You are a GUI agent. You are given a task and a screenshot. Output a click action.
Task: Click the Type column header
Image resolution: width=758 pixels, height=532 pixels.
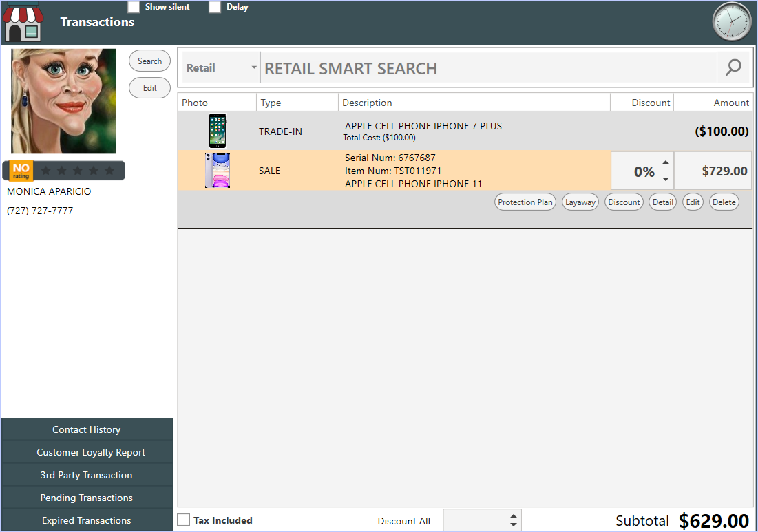[297, 103]
